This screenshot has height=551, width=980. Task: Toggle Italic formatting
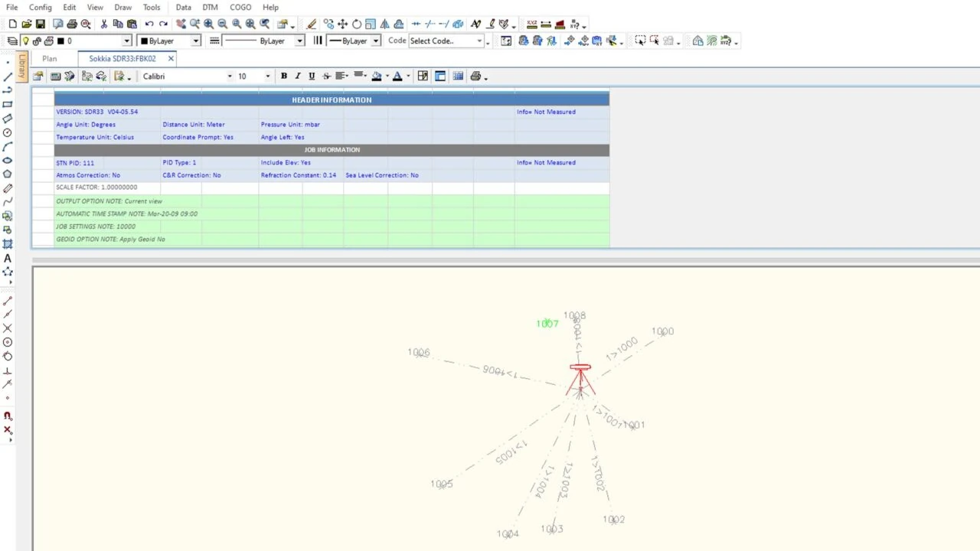(298, 76)
